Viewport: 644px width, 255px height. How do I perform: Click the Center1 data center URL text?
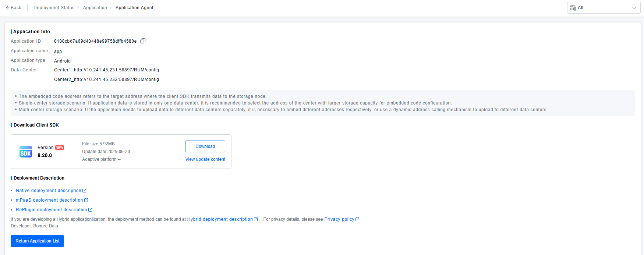106,70
